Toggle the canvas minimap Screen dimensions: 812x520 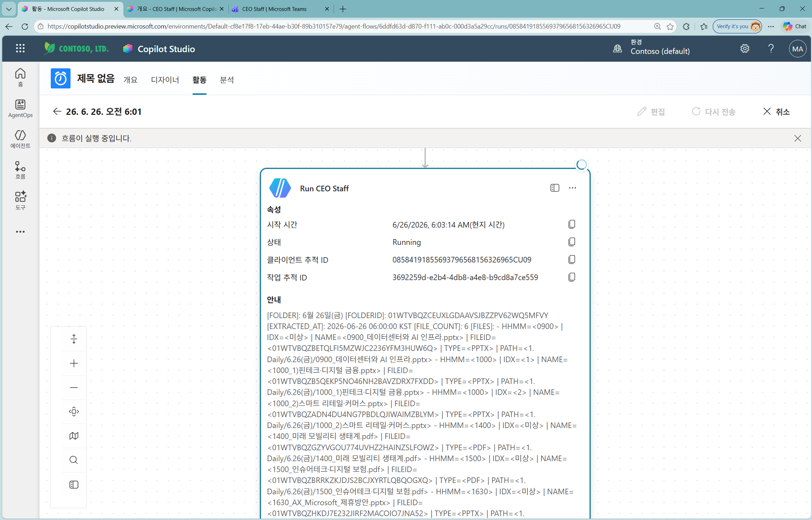pyautogui.click(x=74, y=436)
